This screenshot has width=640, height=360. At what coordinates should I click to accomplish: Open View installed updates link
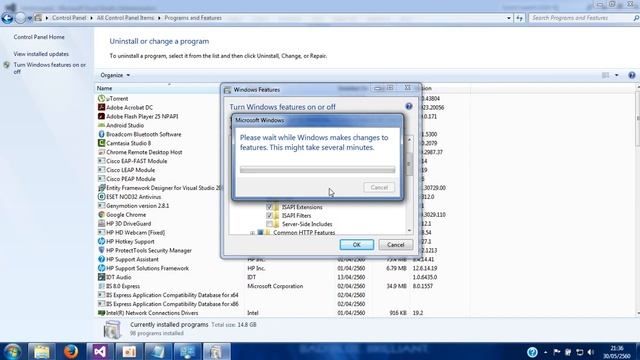tap(41, 54)
